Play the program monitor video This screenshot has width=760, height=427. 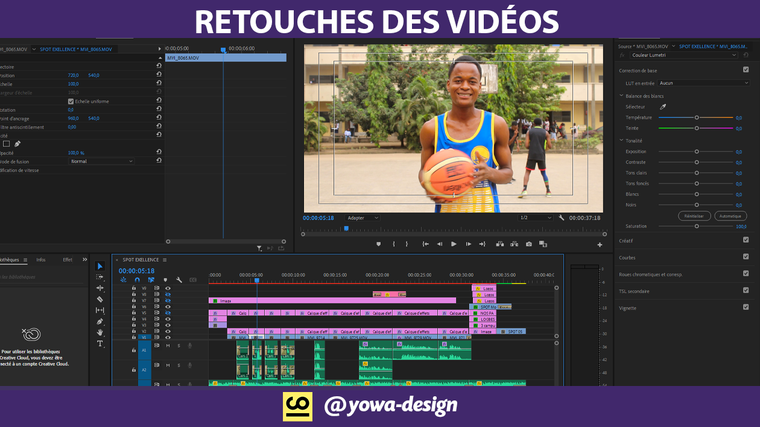click(454, 244)
